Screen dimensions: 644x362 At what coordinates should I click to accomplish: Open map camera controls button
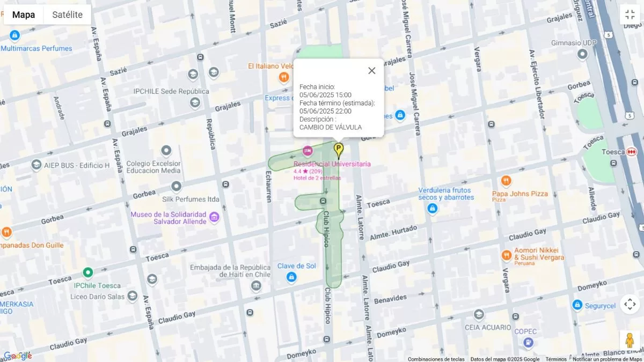(630, 304)
